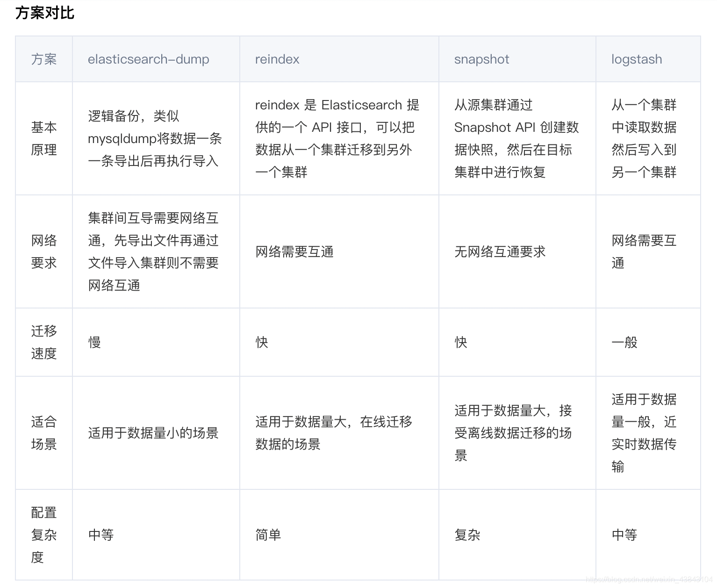
Task: Click the 网络要求 row label
Action: (x=44, y=251)
